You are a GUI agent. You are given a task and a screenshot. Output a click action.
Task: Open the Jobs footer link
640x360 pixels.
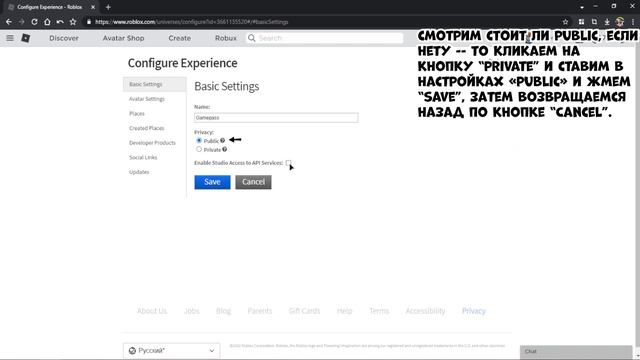pos(191,311)
